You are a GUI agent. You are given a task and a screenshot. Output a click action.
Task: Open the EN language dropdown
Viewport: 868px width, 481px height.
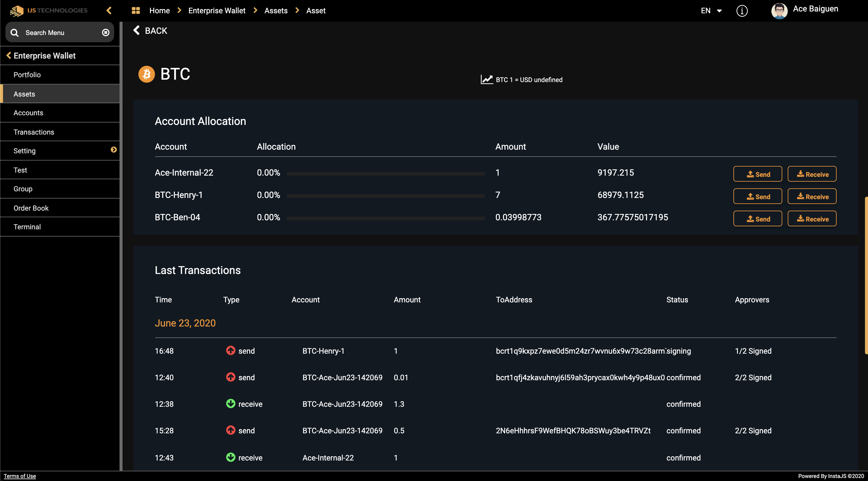coord(711,11)
